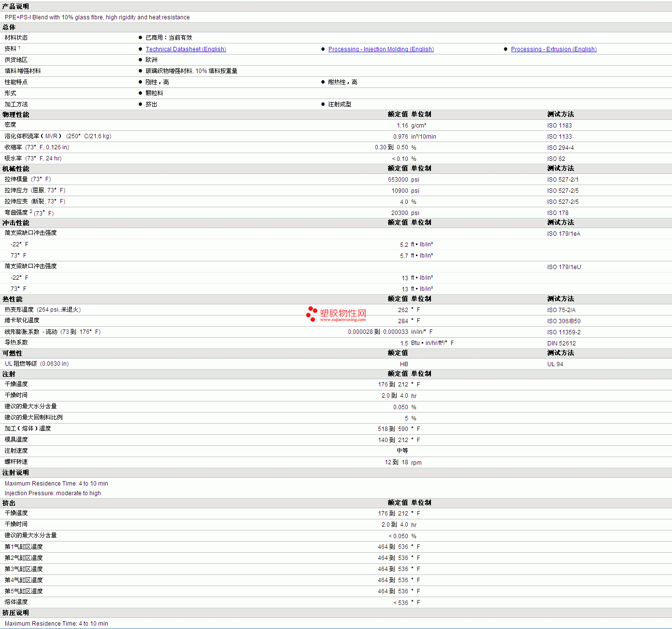Screen dimensions: 672x629
Task: Select the 物理性能 section header
Action: click(15, 114)
